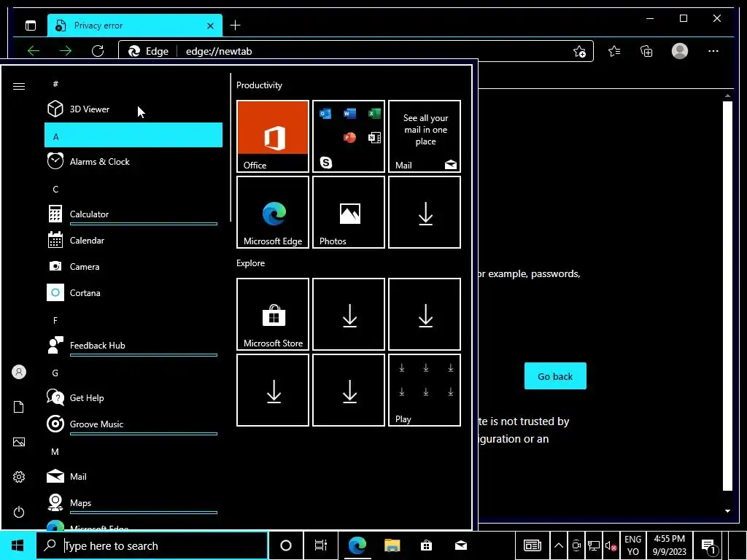747x560 pixels.
Task: Close the Privacy error tab
Action: tap(210, 26)
